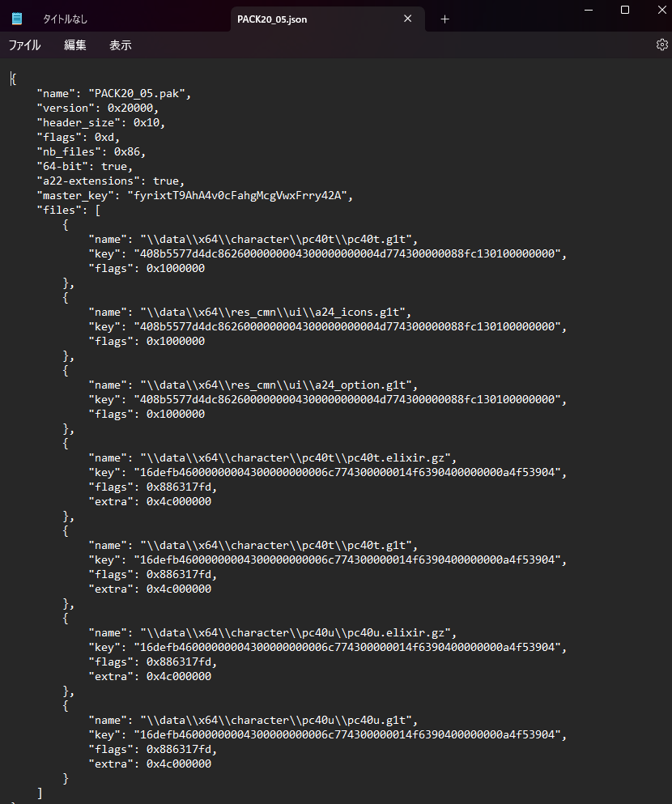Viewport: 672px width, 804px height.
Task: Open the 表示 menu
Action: click(120, 45)
